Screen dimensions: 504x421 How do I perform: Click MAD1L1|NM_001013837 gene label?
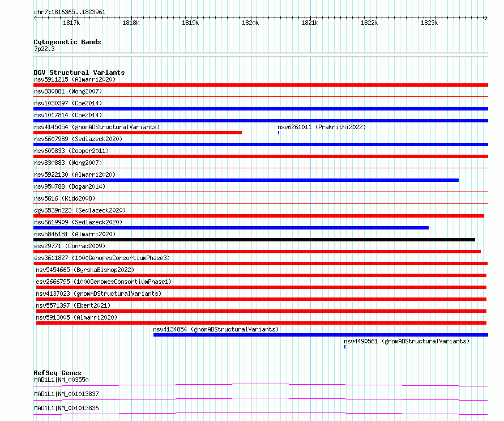[66, 394]
